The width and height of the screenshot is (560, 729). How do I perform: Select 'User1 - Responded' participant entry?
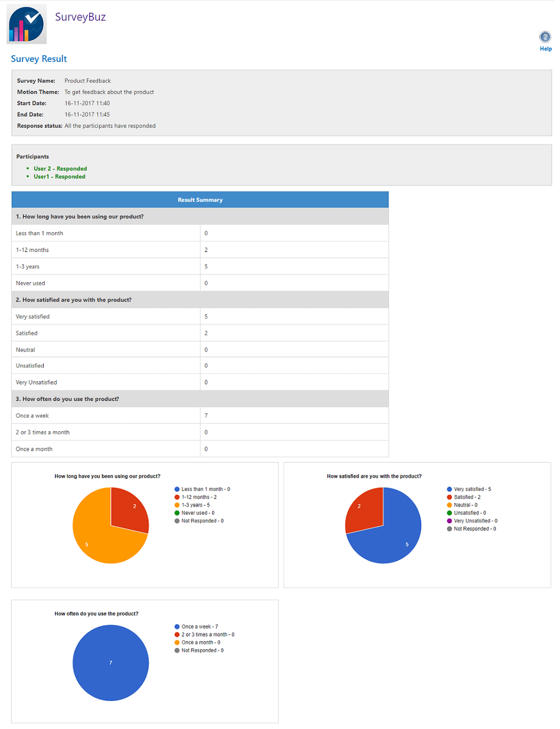pyautogui.click(x=59, y=176)
